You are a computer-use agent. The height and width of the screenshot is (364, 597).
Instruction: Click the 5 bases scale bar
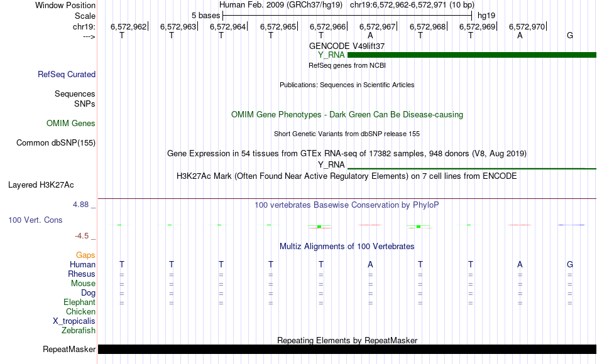pos(348,16)
